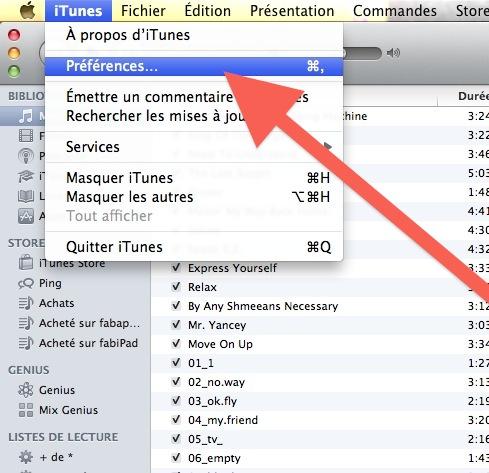The height and width of the screenshot is (473, 489).
Task: Open the Mix Genius grid icon
Action: (x=26, y=410)
